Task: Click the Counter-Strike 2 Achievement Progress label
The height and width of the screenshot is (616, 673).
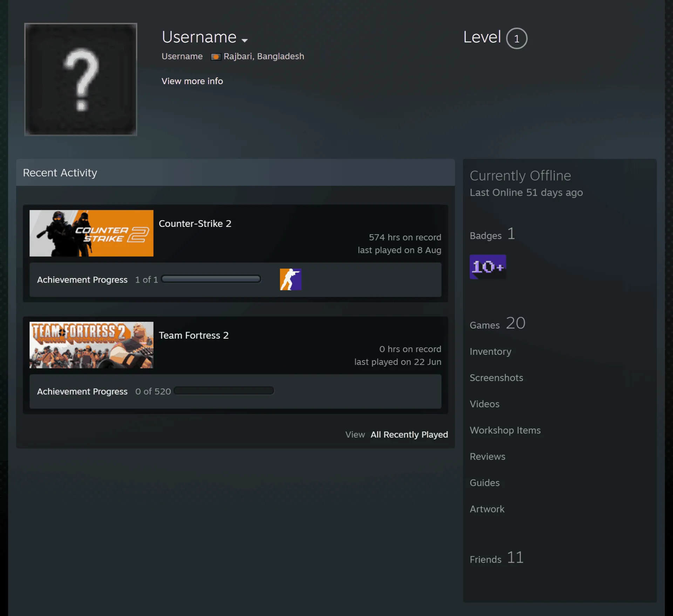Action: click(82, 280)
